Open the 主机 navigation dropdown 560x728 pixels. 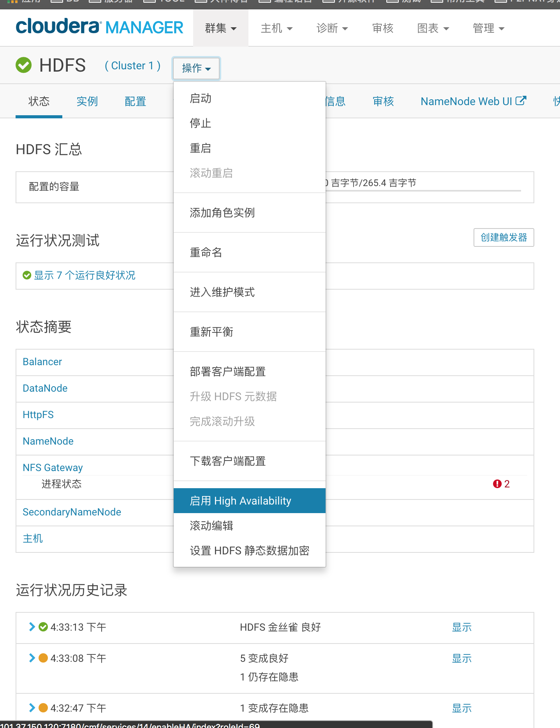click(x=276, y=28)
